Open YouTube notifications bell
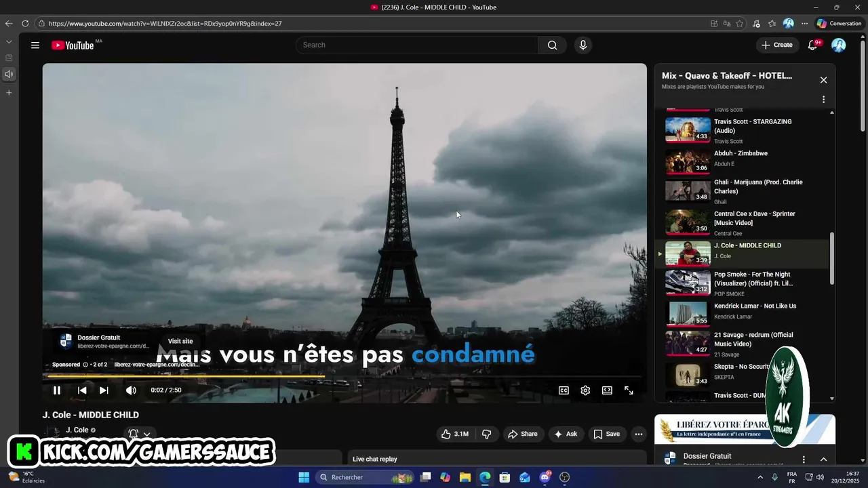868x488 pixels. (x=812, y=45)
